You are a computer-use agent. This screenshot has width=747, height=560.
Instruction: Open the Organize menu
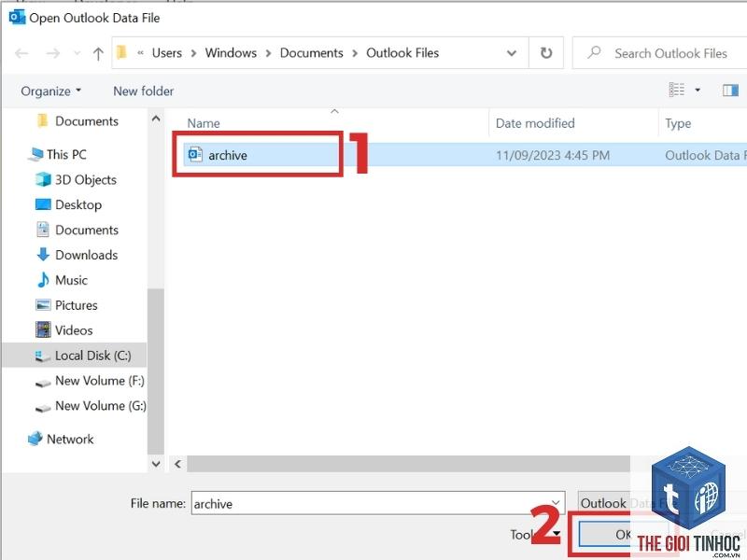point(50,91)
